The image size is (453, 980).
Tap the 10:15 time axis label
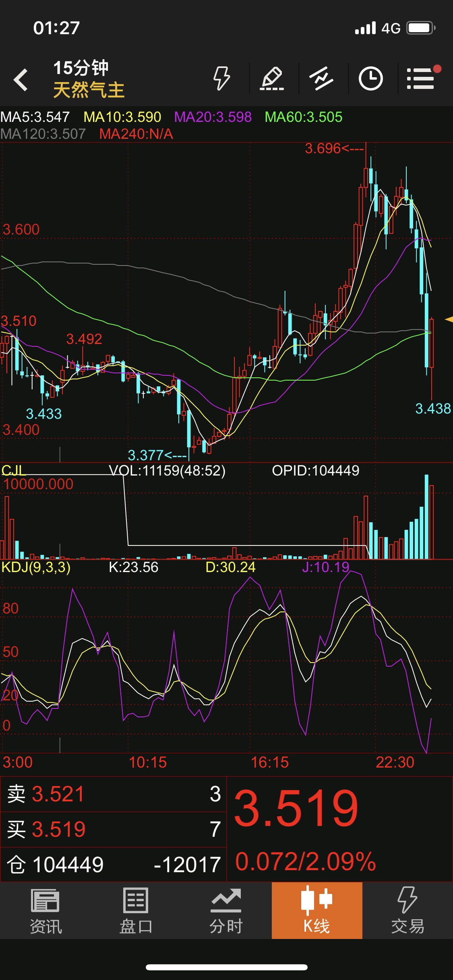147,762
